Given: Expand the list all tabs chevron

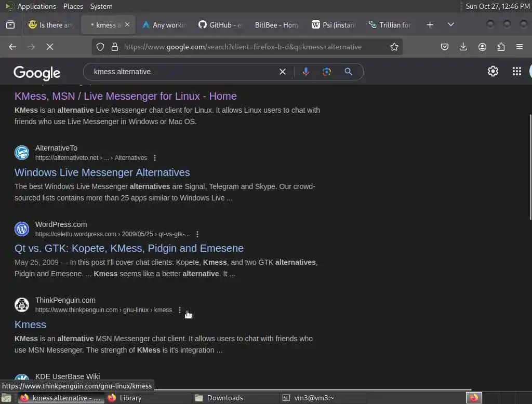Looking at the screenshot, I should point(451,25).
